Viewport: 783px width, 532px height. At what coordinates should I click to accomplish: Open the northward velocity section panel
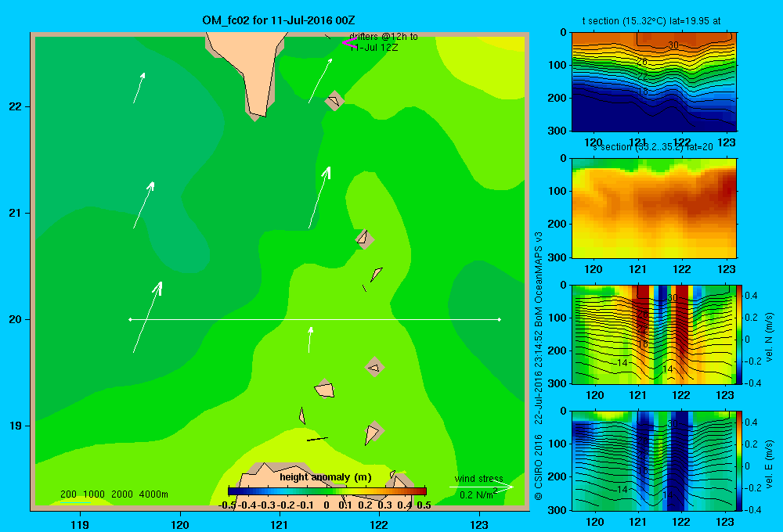(x=654, y=334)
